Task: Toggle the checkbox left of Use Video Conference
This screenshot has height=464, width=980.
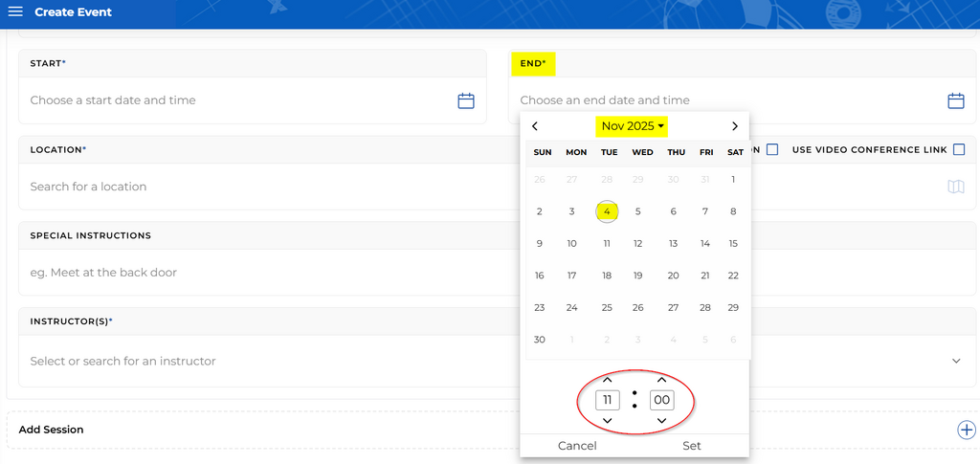Action: pyautogui.click(x=772, y=149)
